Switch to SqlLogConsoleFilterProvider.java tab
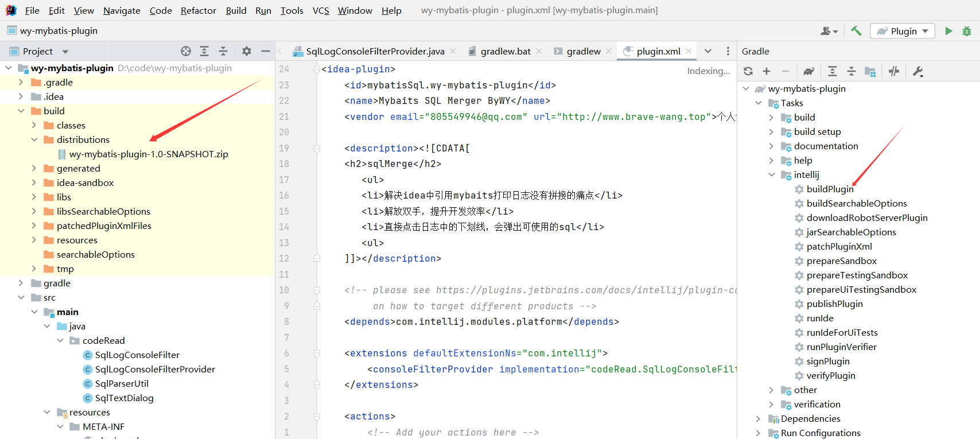 (375, 51)
